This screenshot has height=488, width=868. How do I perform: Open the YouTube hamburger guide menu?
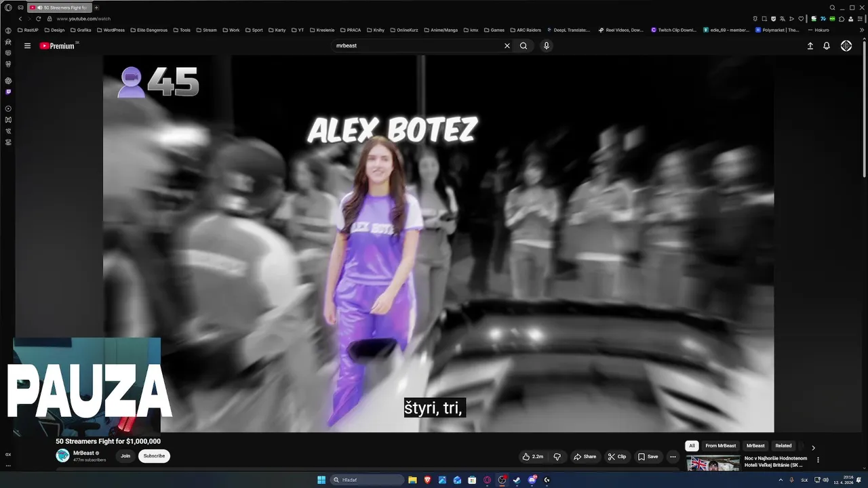click(27, 46)
